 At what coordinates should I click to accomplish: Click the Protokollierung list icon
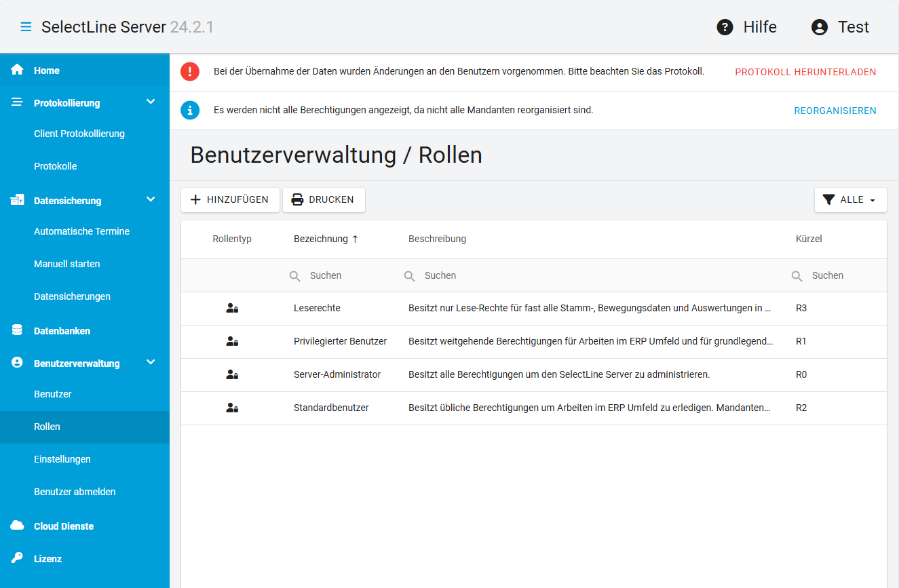click(18, 102)
